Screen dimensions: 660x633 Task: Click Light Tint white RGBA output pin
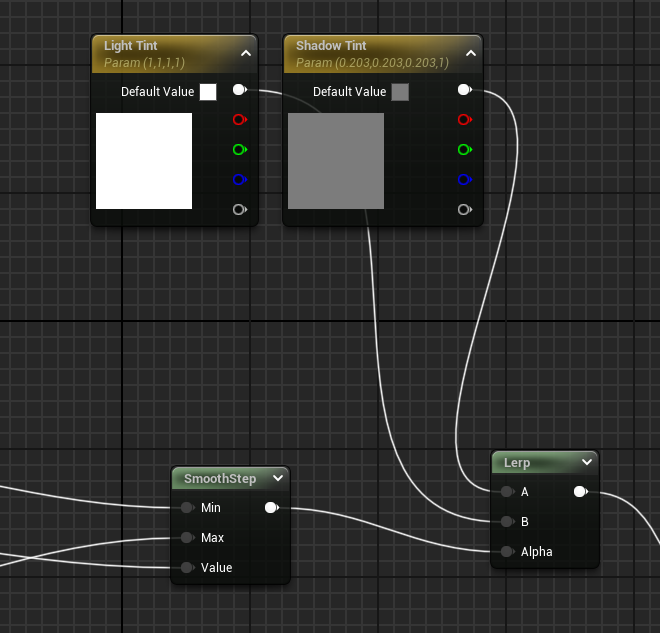238,90
